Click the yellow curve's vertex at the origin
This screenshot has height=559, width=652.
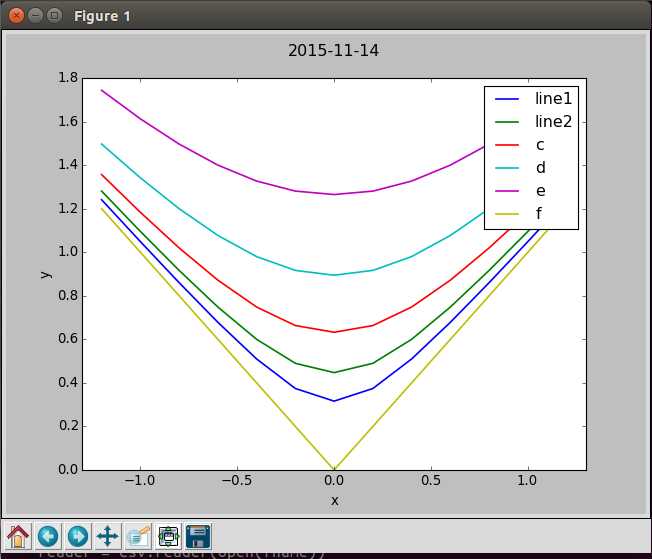(x=334, y=470)
